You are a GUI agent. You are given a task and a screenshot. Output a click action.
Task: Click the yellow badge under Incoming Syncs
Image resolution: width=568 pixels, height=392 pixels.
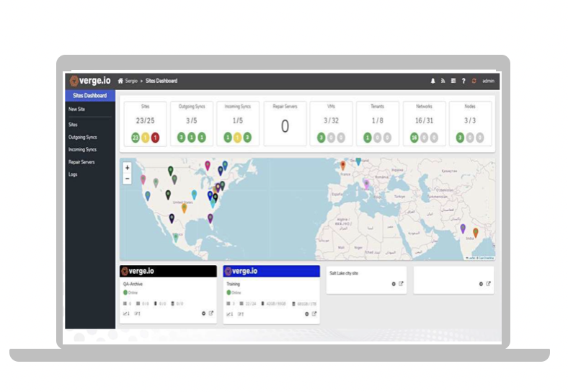pos(237,138)
